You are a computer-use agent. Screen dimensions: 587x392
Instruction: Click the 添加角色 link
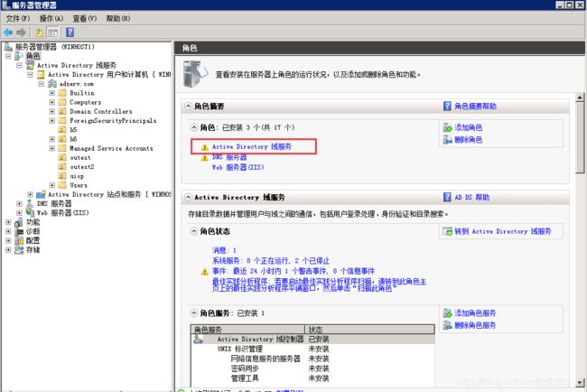(x=469, y=127)
